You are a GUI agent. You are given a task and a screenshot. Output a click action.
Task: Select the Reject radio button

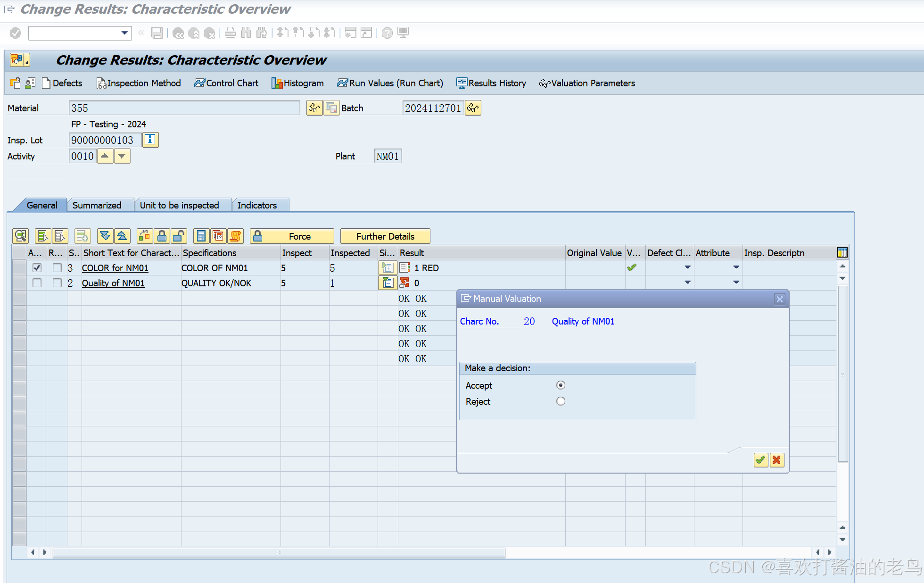(x=561, y=401)
